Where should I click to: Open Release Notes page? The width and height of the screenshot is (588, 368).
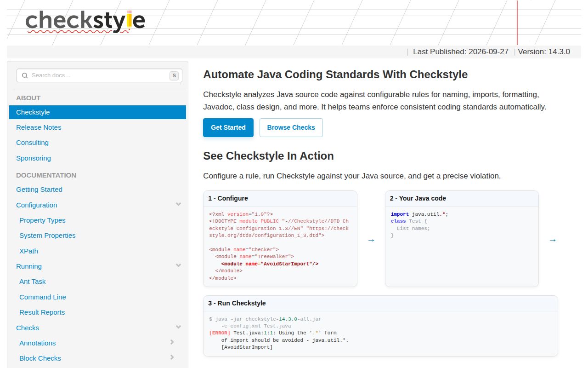click(39, 127)
